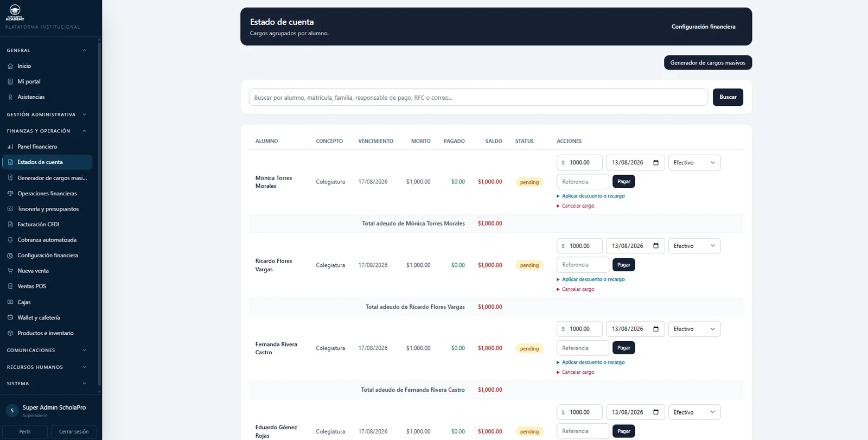
Task: Expand Cancelar cargo for Mónica Torres Morales
Action: tap(576, 206)
